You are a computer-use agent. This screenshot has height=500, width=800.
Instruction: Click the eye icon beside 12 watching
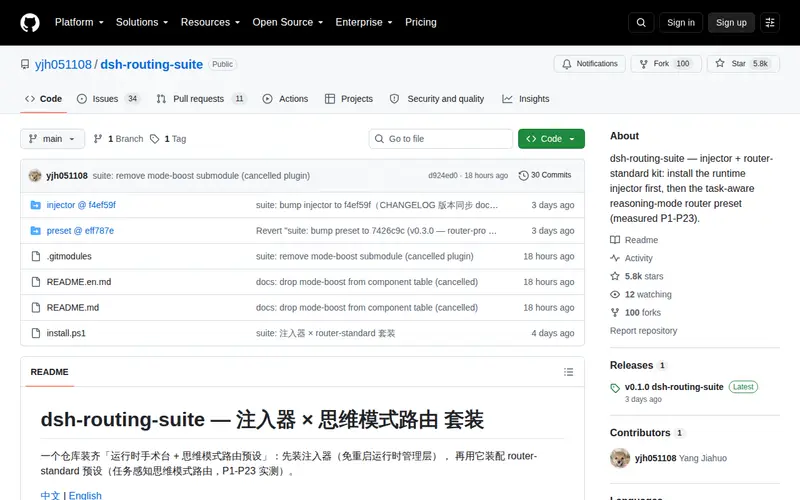(615, 294)
